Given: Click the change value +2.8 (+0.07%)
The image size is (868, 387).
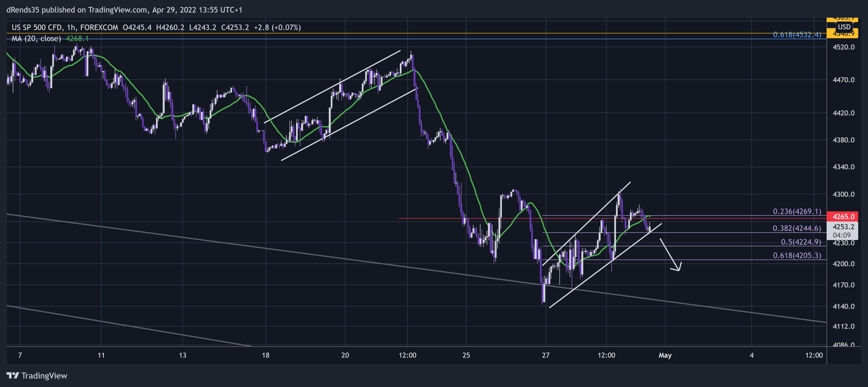Looking at the screenshot, I should (277, 27).
